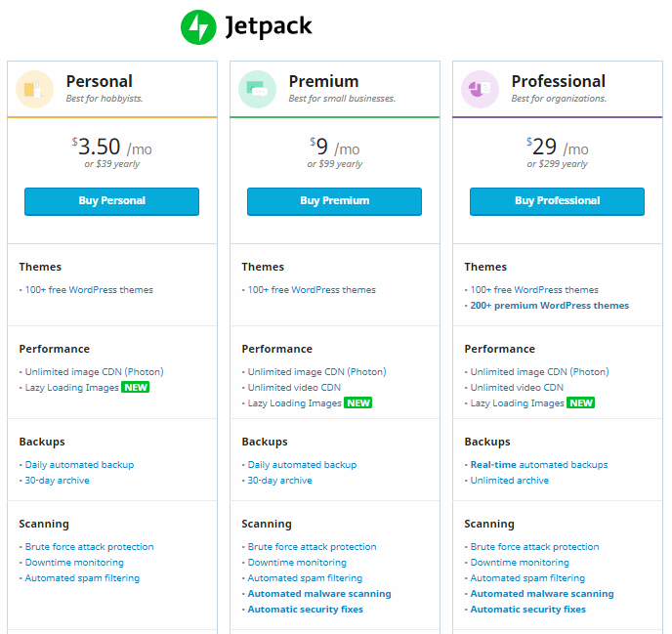Click Automated spam filtering in Professional
The width and height of the screenshot is (672, 634).
[x=527, y=578]
